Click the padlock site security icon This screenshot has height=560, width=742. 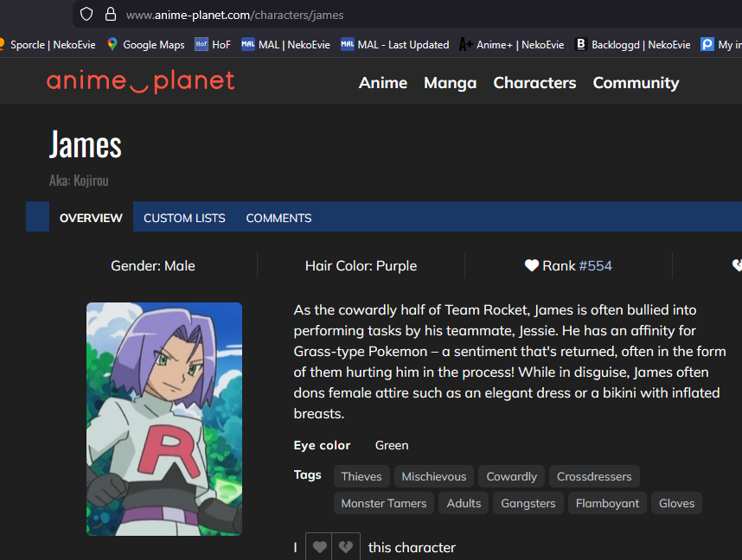[x=110, y=14]
